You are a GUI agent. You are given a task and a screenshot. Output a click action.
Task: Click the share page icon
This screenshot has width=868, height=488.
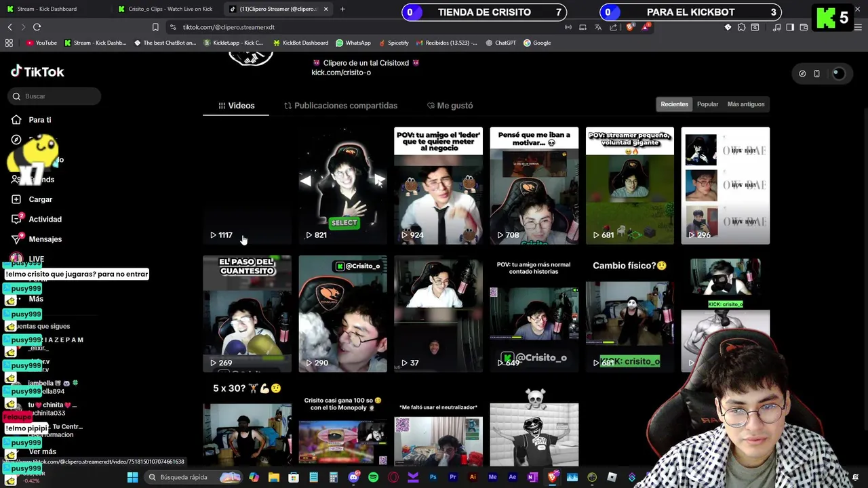click(613, 27)
